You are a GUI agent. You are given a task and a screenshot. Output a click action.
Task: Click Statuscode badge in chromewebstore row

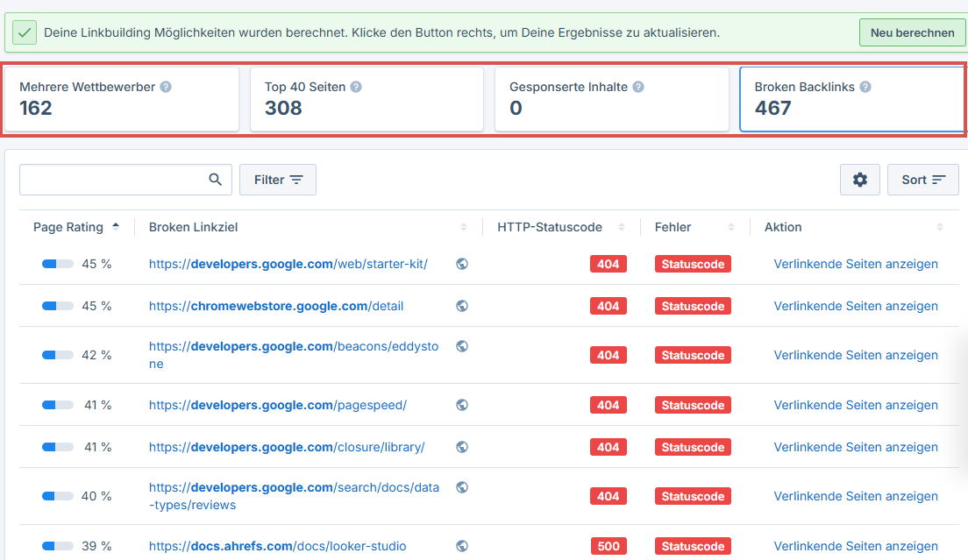[x=693, y=306]
